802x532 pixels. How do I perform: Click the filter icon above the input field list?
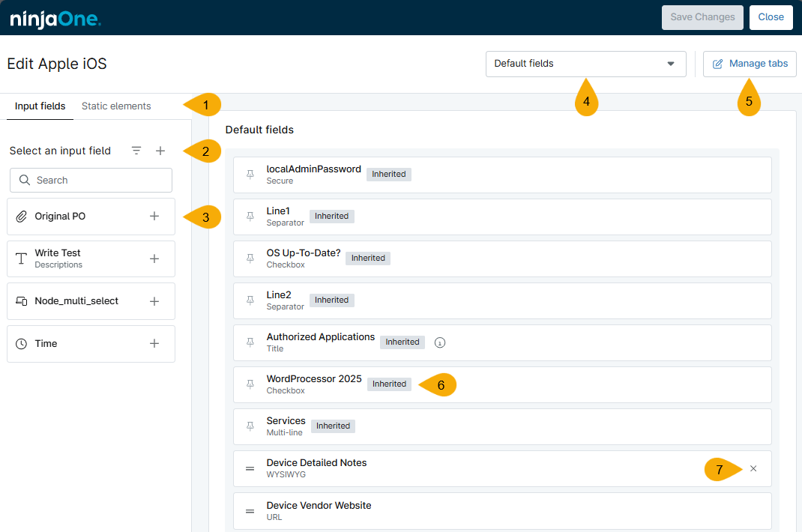coord(136,151)
